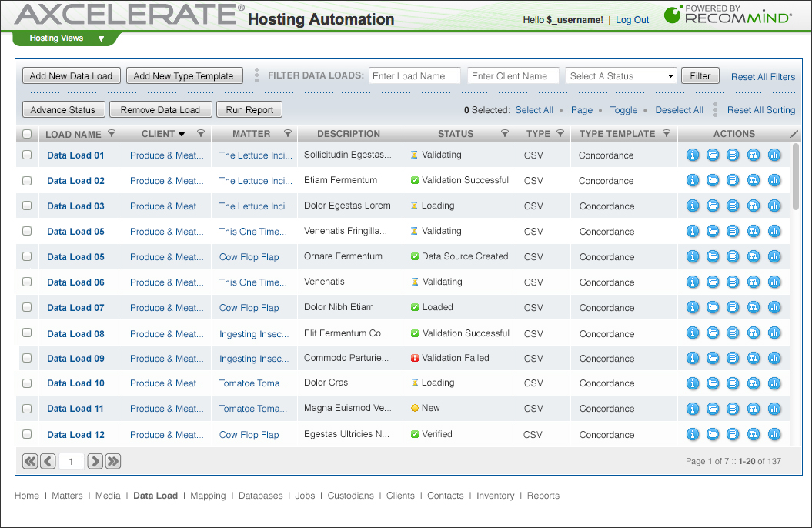Screen dimensions: 812x528
Task: Click the database icon in Data Load 10 row
Action: coord(733,383)
